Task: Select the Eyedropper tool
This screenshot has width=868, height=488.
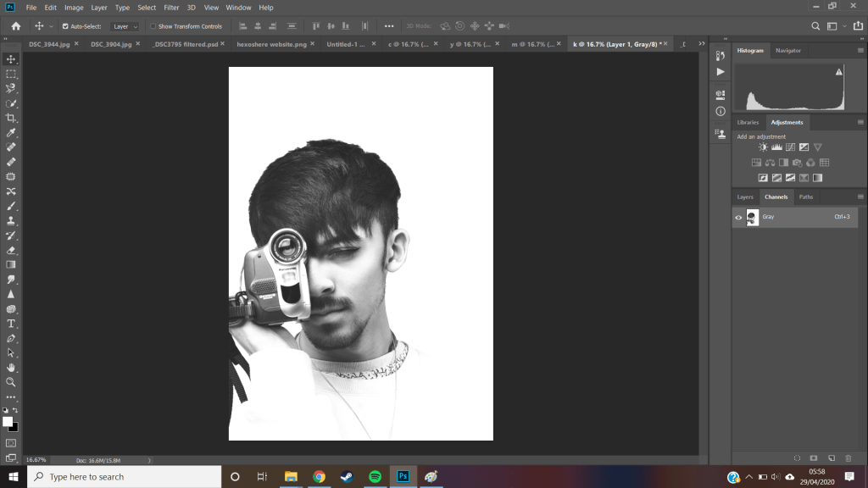Action: [x=11, y=133]
